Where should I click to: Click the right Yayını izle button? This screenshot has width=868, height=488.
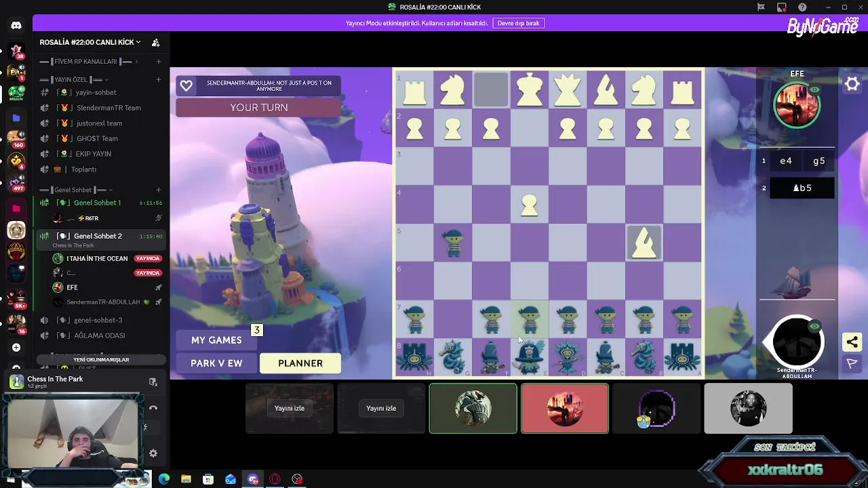tap(381, 408)
